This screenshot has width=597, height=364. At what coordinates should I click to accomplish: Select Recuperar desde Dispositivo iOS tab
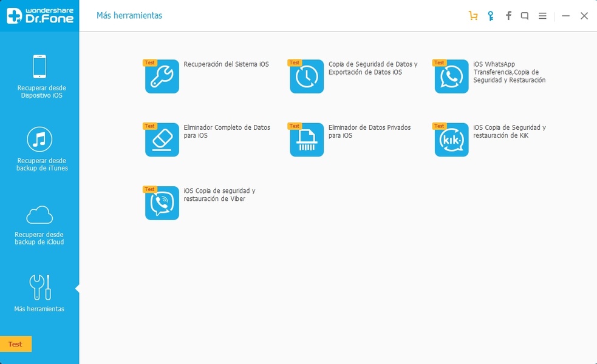(39, 76)
